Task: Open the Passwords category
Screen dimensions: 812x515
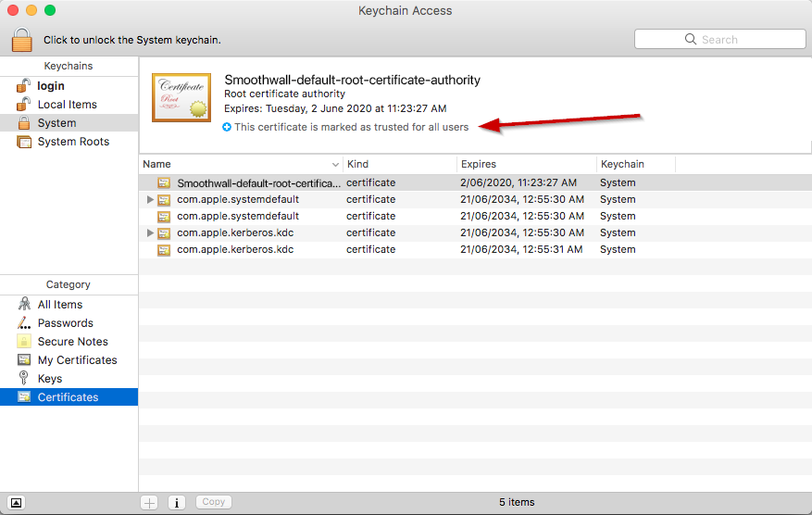Action: pyautogui.click(x=65, y=323)
